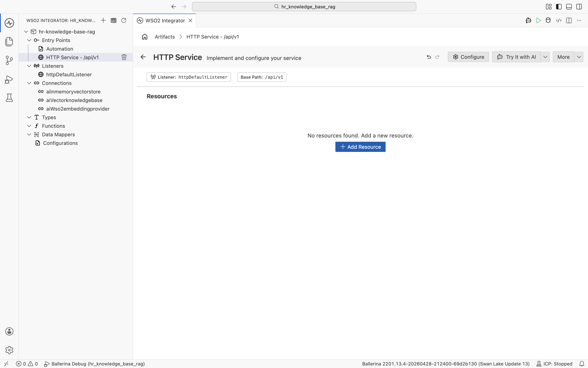Collapse the Connections section
Viewport: 588px width, 368px height.
(x=29, y=83)
